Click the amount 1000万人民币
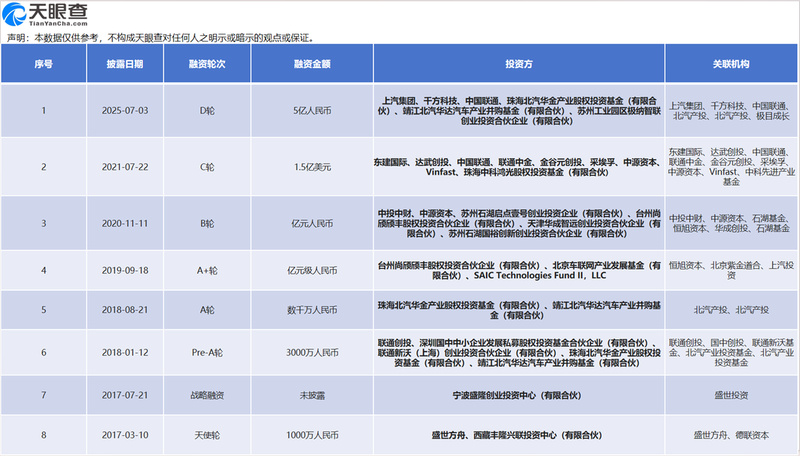 point(312,435)
